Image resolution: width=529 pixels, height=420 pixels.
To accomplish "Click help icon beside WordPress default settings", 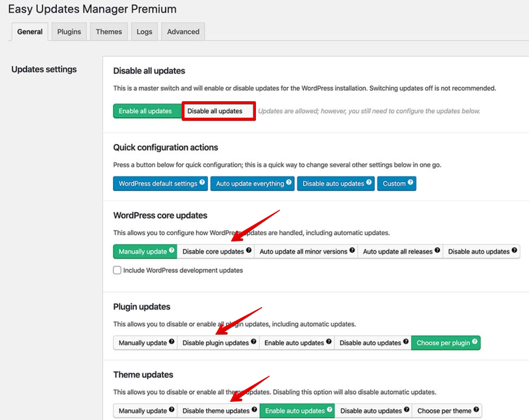I will (x=202, y=183).
